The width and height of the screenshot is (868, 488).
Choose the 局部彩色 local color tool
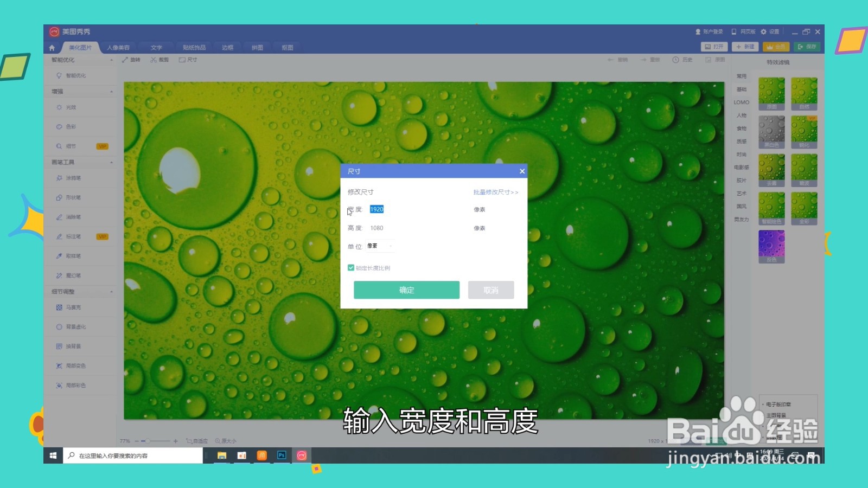coord(71,386)
